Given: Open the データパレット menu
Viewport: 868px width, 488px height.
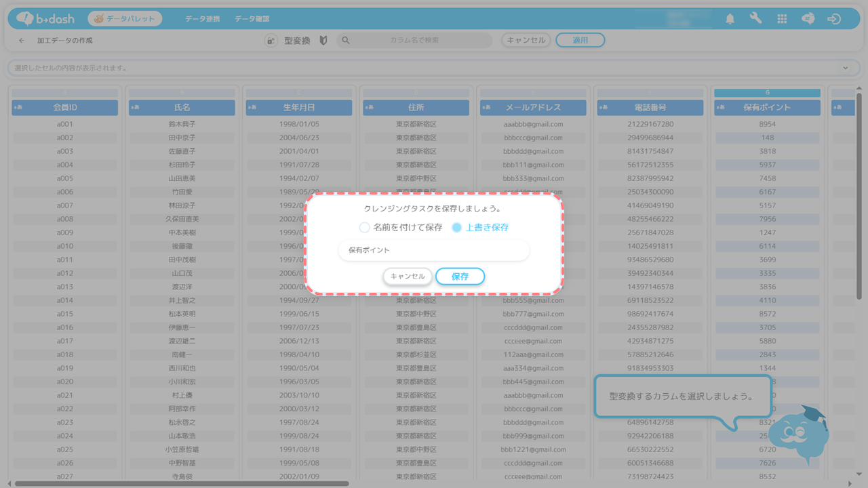Looking at the screenshot, I should [x=125, y=19].
